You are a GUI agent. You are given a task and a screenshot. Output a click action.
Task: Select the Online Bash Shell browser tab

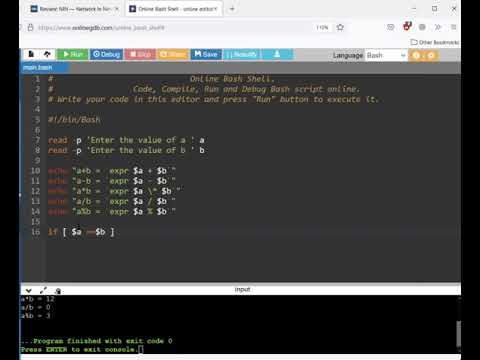pyautogui.click(x=174, y=9)
